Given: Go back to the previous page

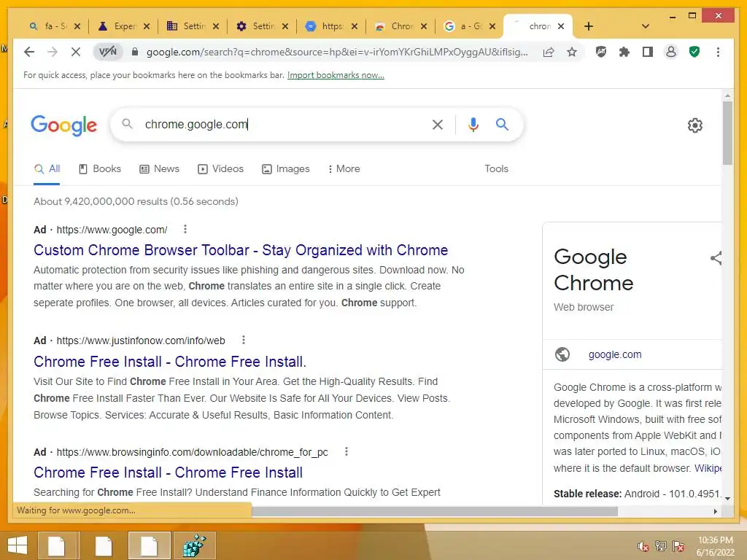Looking at the screenshot, I should coord(29,52).
